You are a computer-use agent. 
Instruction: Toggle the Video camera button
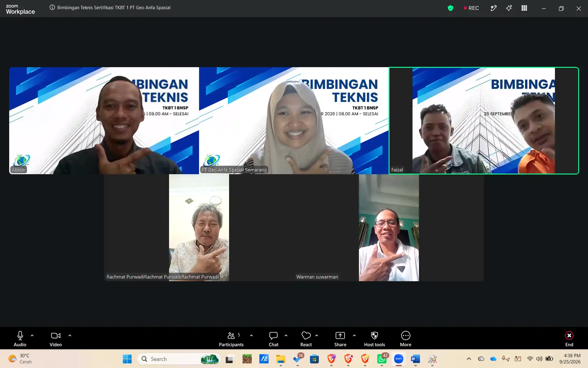pos(56,339)
